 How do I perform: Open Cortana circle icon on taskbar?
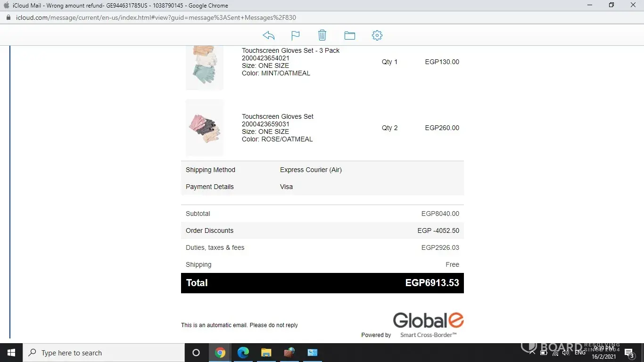pos(196,353)
